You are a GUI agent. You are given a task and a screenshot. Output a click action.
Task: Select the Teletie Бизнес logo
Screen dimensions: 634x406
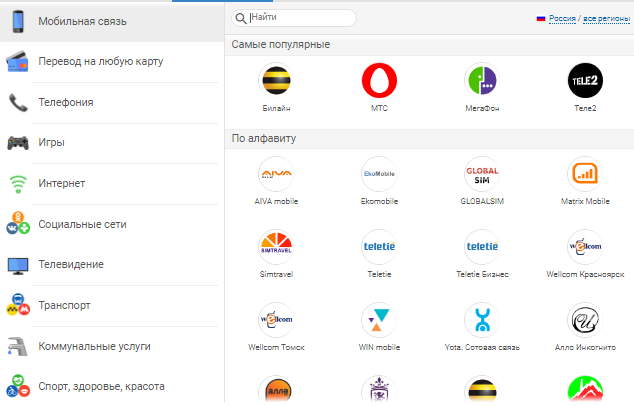[482, 247]
